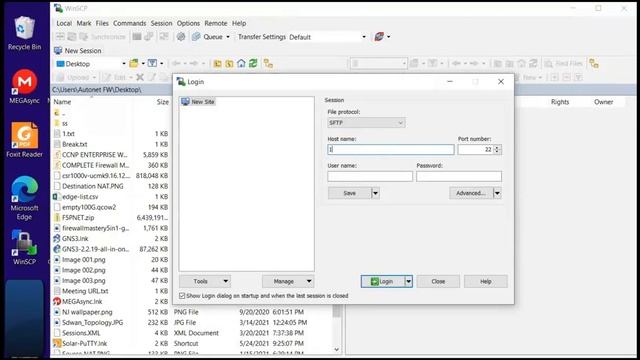This screenshot has height=360, width=640.
Task: Click the delete X icon in local toolbar
Action: pyautogui.click(x=140, y=77)
